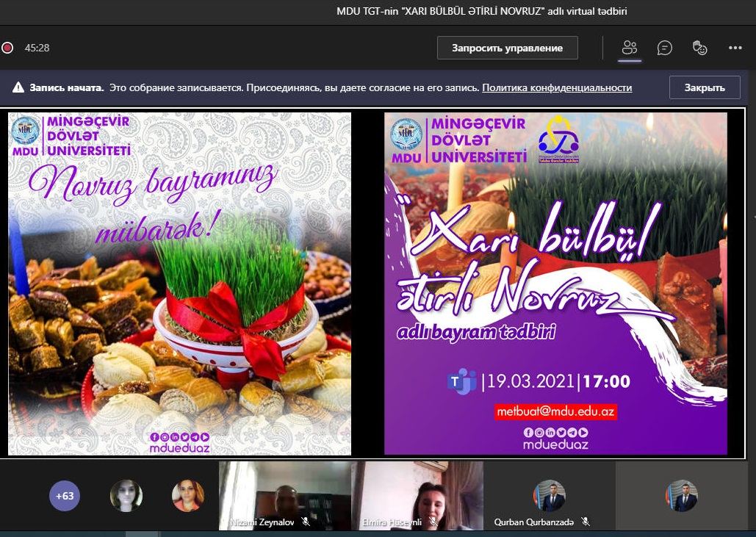Click the Novruz bayramınız mübarək shared image

(x=179, y=283)
